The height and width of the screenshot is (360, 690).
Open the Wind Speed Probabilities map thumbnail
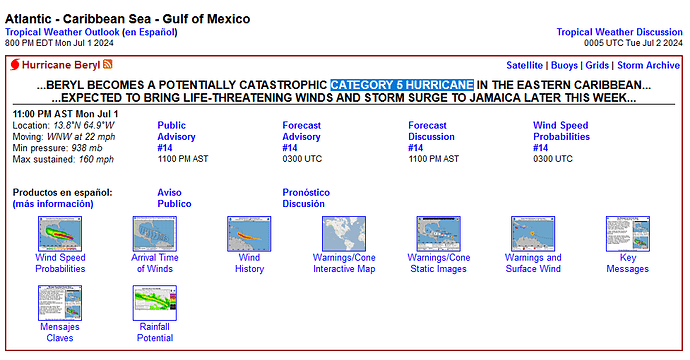(x=60, y=234)
